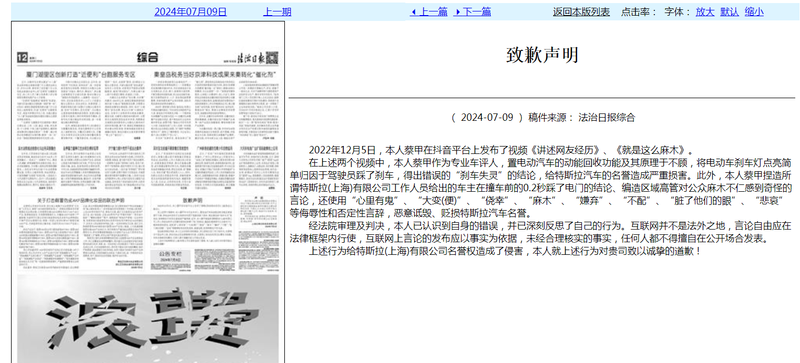
Task: Jump to the next article with 下一篇
Action: (x=472, y=12)
